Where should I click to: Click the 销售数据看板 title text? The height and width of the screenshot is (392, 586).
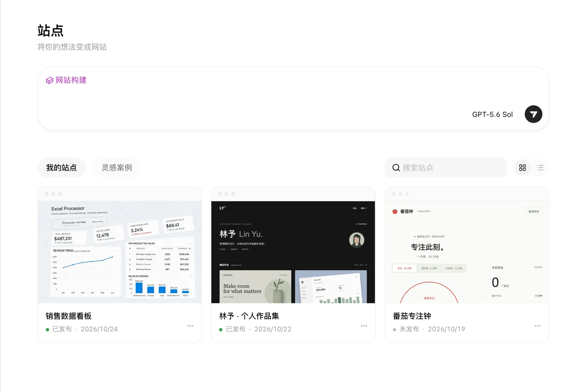coord(68,316)
